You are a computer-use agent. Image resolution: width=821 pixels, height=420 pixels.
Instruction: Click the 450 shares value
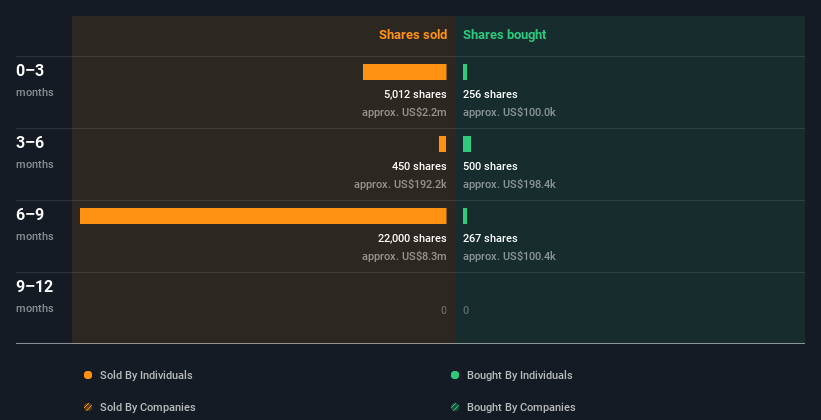[419, 166]
